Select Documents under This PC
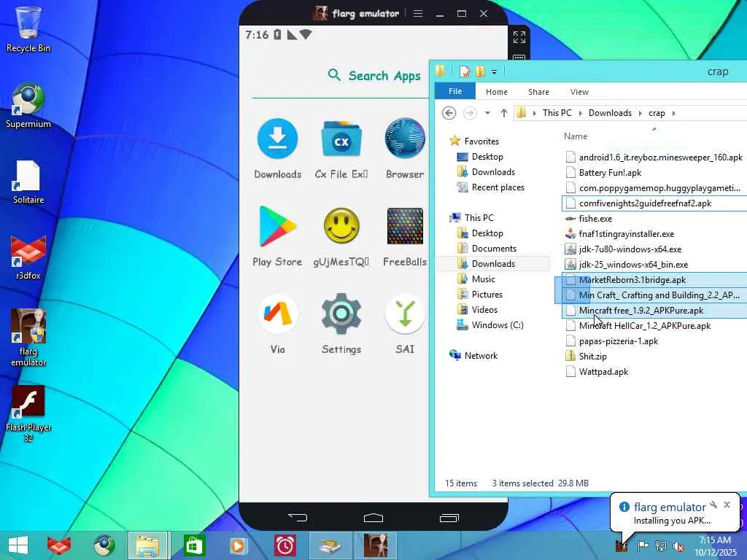This screenshot has height=560, width=747. 494,248
